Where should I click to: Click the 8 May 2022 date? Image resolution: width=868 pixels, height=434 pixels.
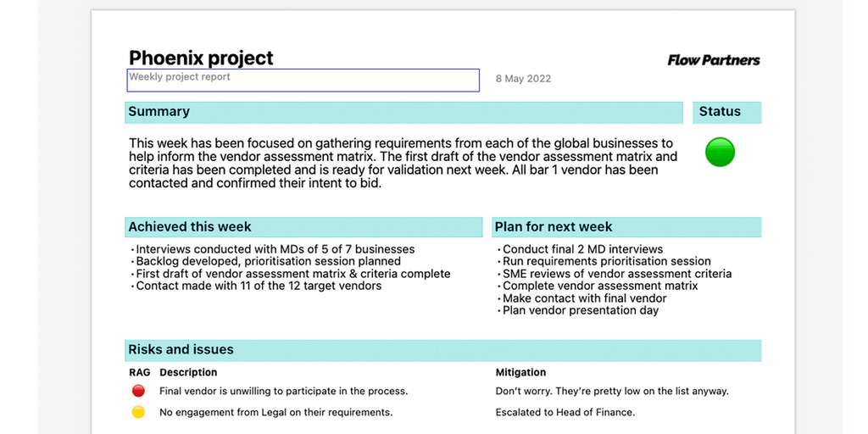[523, 79]
